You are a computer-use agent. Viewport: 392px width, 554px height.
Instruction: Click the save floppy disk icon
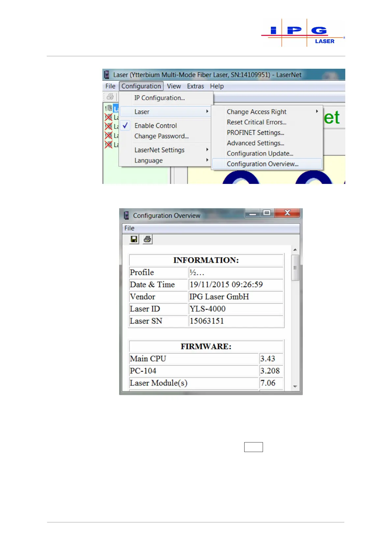pyautogui.click(x=134, y=239)
